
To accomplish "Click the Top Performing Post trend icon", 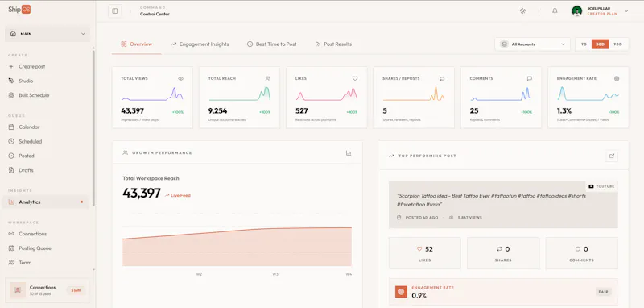I will tap(391, 156).
